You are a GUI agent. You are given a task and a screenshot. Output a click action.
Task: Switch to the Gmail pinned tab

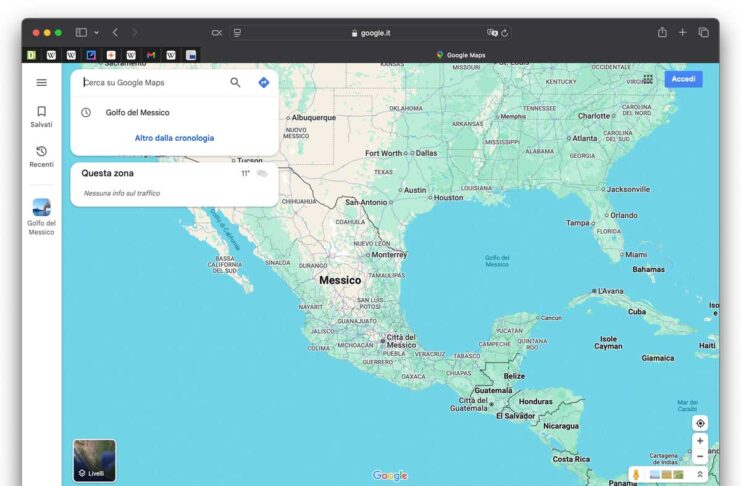(151, 55)
